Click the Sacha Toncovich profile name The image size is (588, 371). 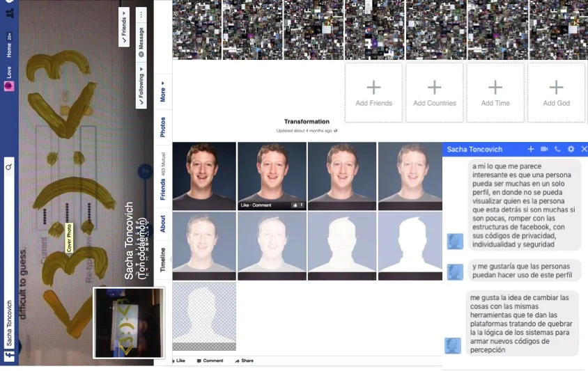coord(129,241)
